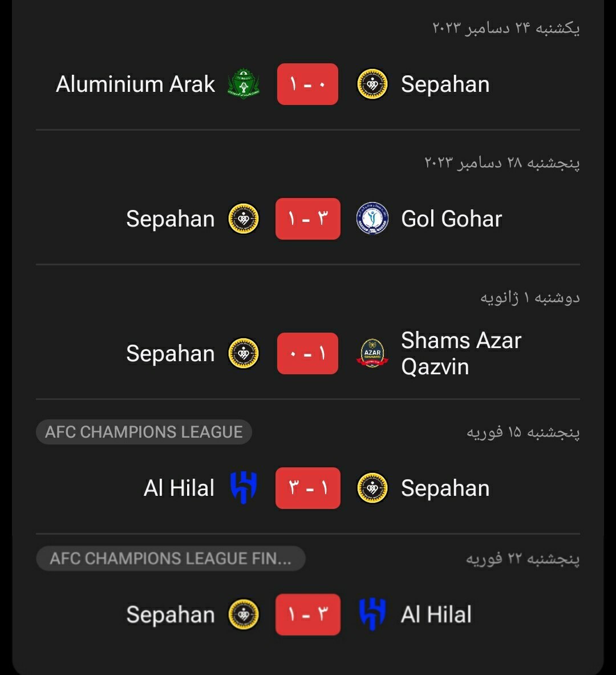Screen dimensions: 616x675
Task: Open the Gol Gohar team name
Action: [451, 219]
